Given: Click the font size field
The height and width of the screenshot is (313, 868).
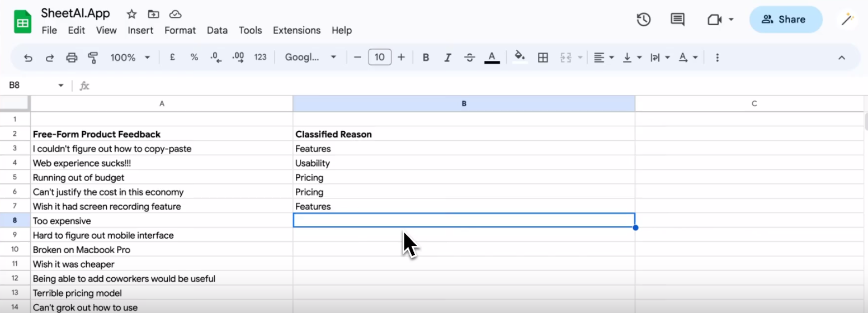Looking at the screenshot, I should point(380,57).
